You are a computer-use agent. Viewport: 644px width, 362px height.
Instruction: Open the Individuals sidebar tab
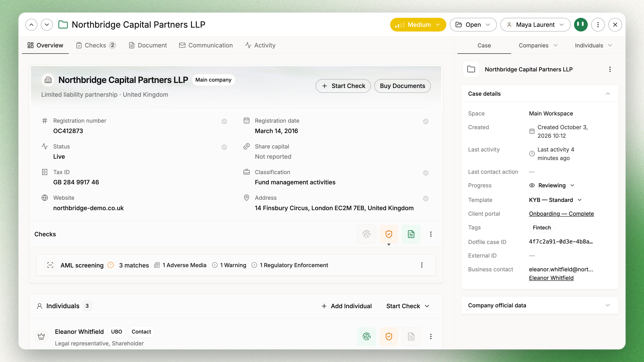click(x=593, y=45)
